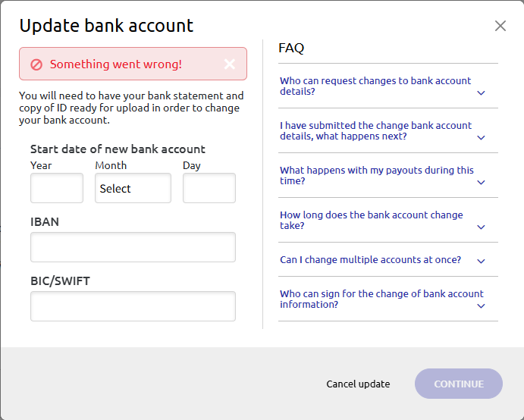Expand chevron for who can sign question
The image size is (524, 420).
click(481, 306)
